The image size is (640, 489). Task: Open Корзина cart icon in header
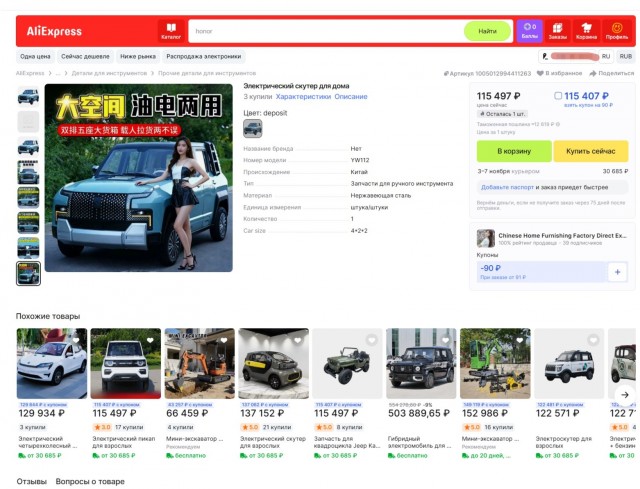point(586,31)
